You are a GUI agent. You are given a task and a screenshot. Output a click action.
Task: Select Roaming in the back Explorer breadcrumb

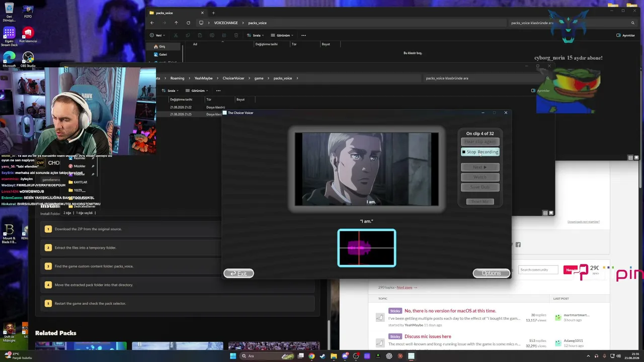tap(177, 78)
